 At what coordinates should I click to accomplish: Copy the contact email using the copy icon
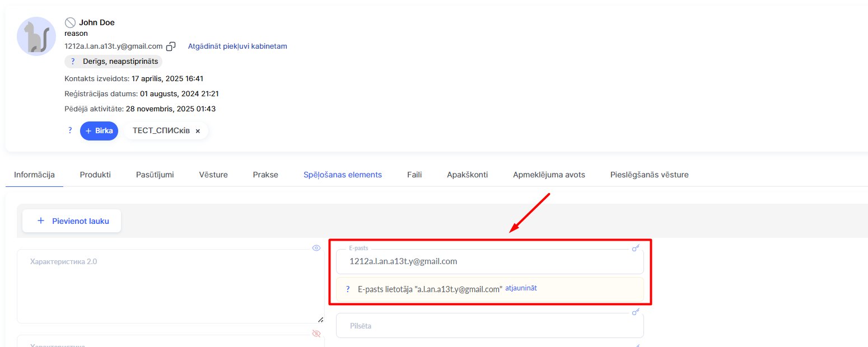tap(171, 46)
